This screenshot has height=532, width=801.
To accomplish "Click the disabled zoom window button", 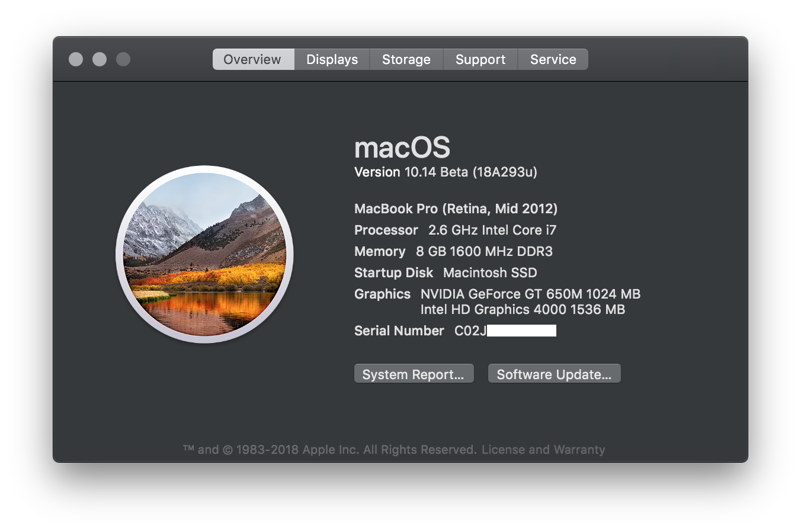I will click(123, 59).
